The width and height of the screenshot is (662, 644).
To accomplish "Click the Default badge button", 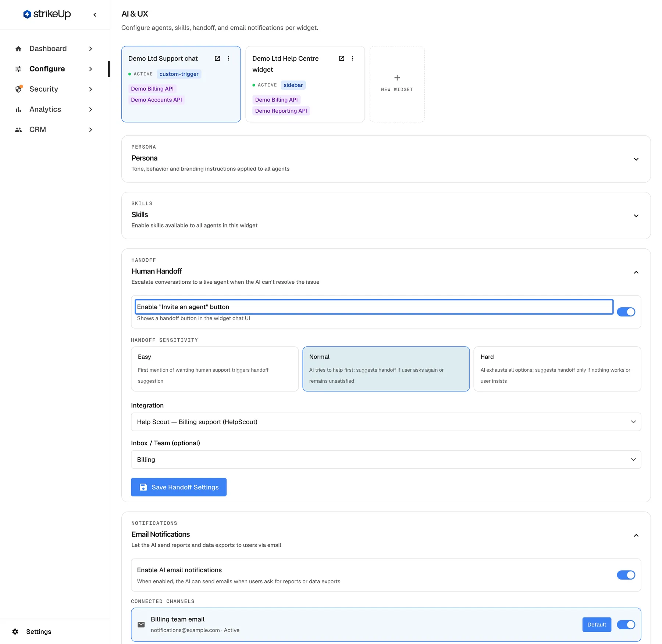I will pos(597,624).
